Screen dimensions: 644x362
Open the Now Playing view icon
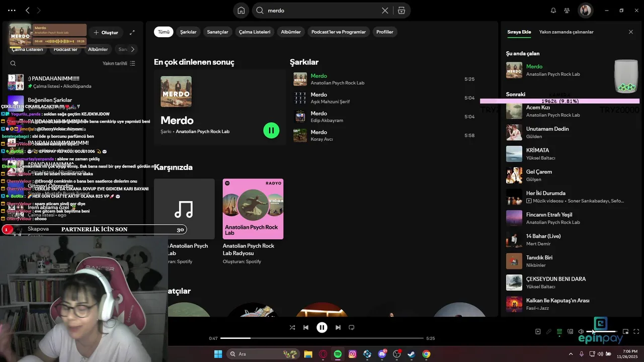coord(538,331)
